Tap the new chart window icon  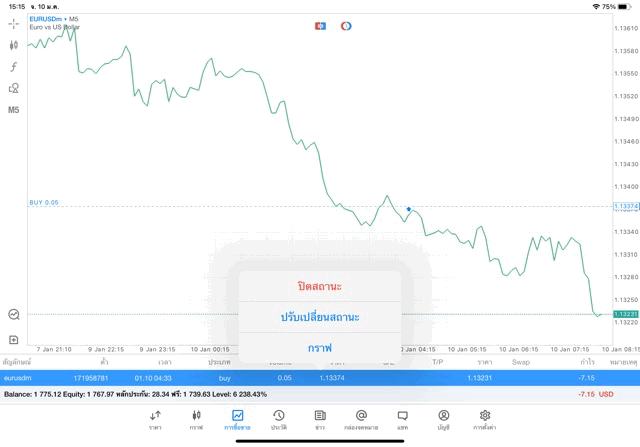[x=14, y=340]
